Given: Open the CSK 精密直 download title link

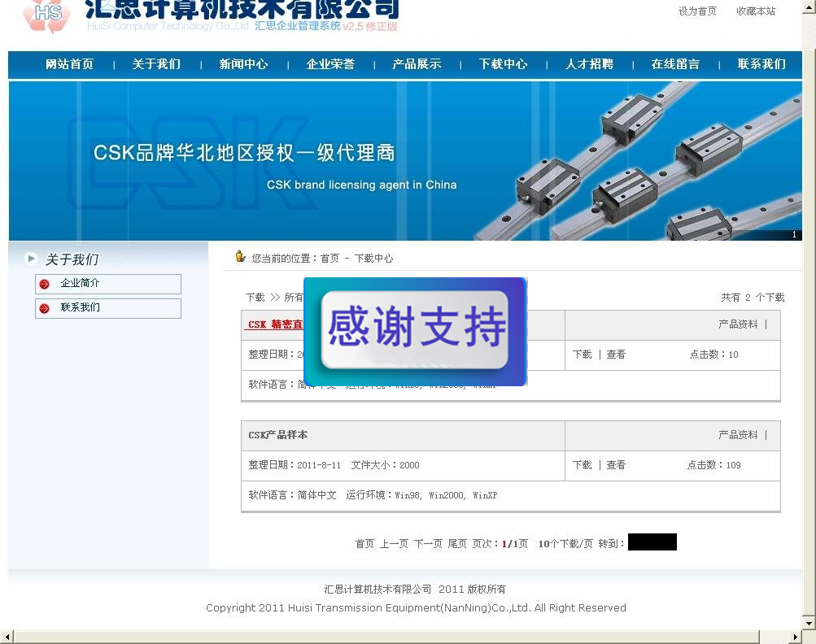Looking at the screenshot, I should pos(275,324).
